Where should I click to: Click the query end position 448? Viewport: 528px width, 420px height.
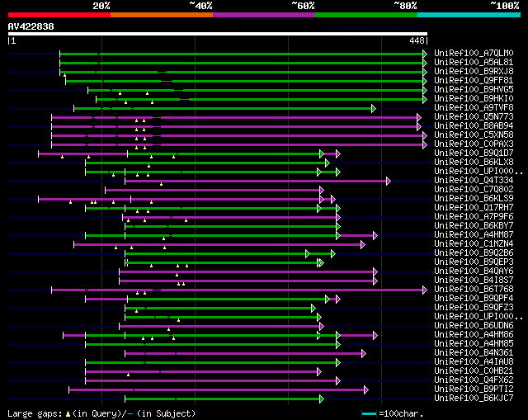(x=417, y=40)
